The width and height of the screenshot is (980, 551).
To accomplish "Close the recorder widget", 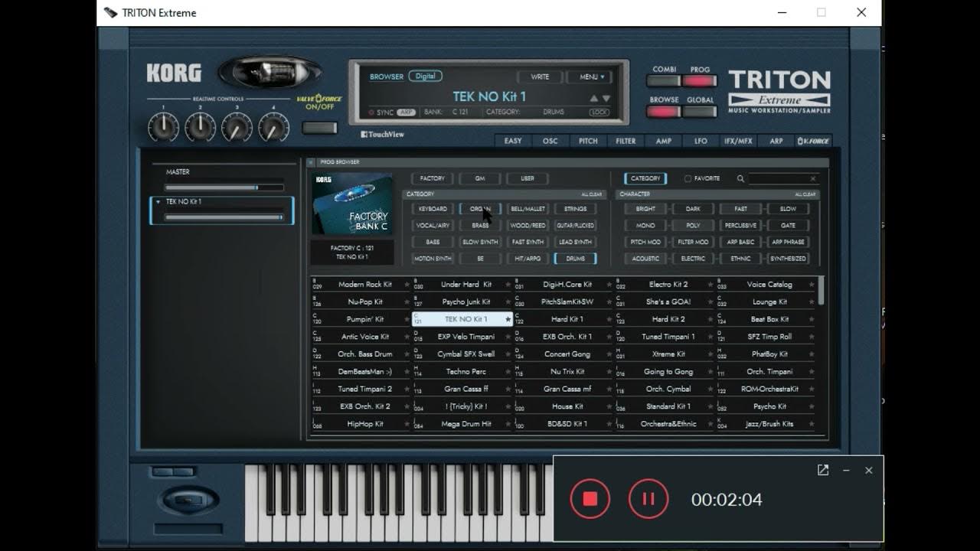I will pos(868,470).
